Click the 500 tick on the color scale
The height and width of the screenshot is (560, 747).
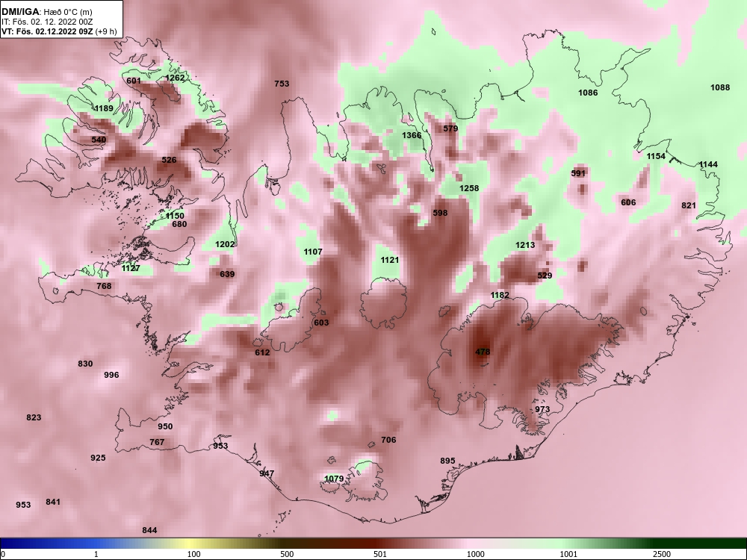[287, 554]
